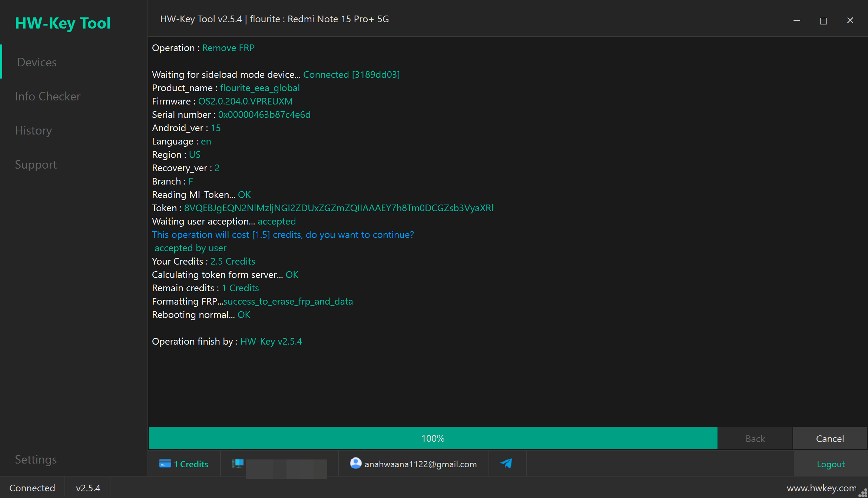The width and height of the screenshot is (868, 498).
Task: Open the Devices section in sidebar
Action: click(x=37, y=62)
